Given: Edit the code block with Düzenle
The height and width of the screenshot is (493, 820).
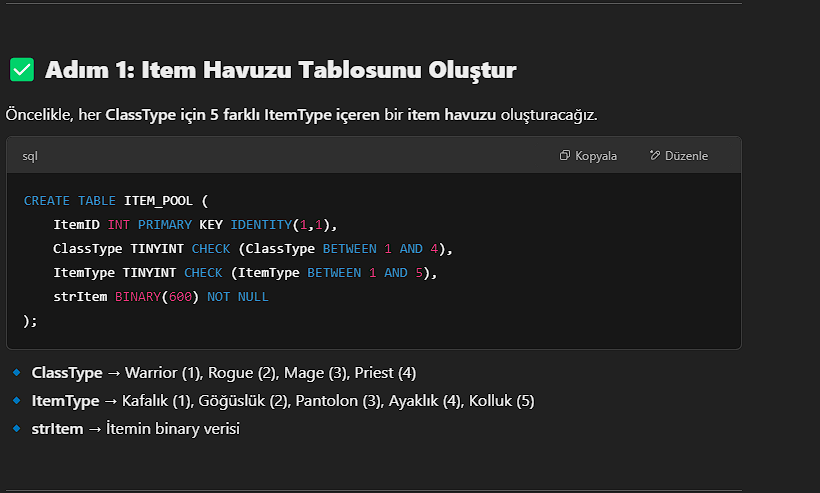Looking at the screenshot, I should point(679,155).
